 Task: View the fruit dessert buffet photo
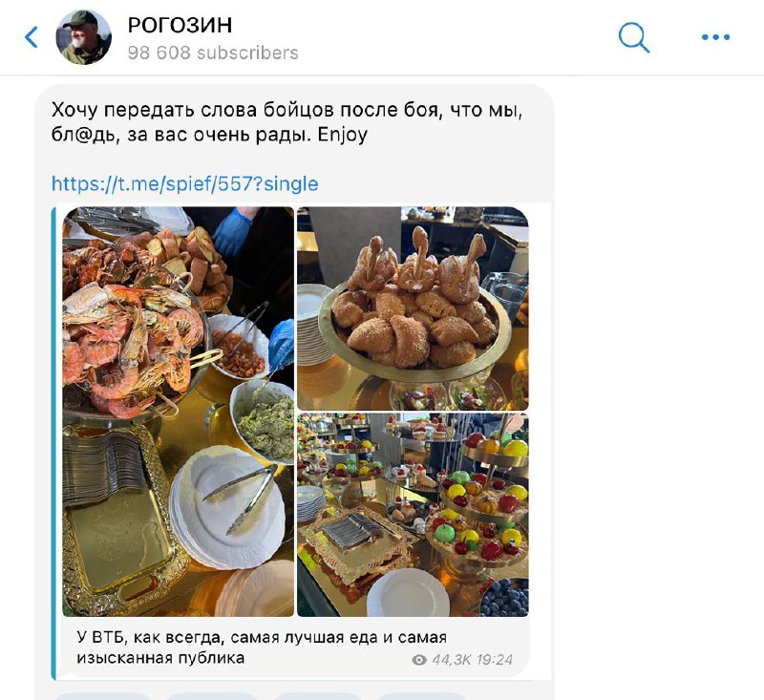(x=413, y=515)
